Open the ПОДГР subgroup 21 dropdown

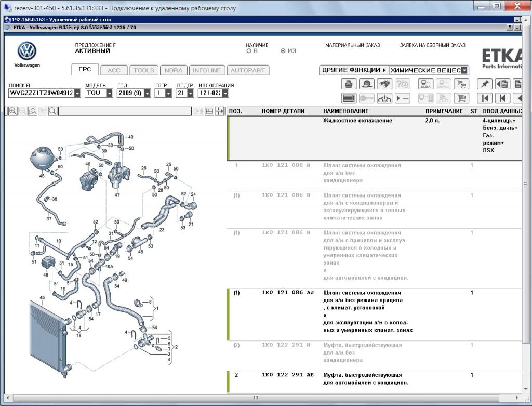point(190,93)
